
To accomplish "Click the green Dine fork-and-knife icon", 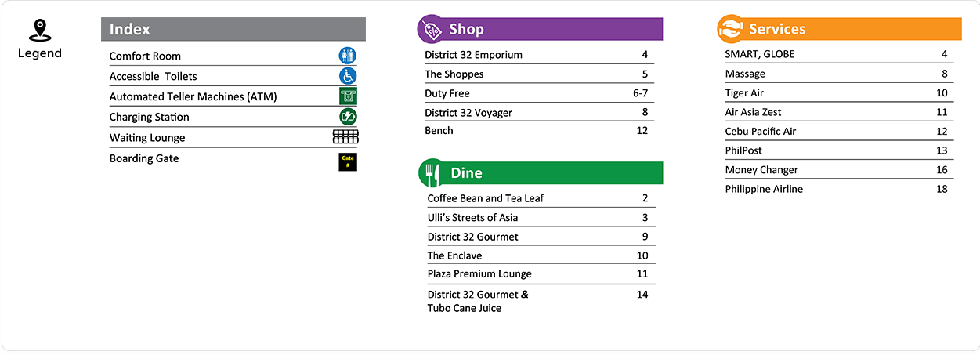I will click(432, 173).
